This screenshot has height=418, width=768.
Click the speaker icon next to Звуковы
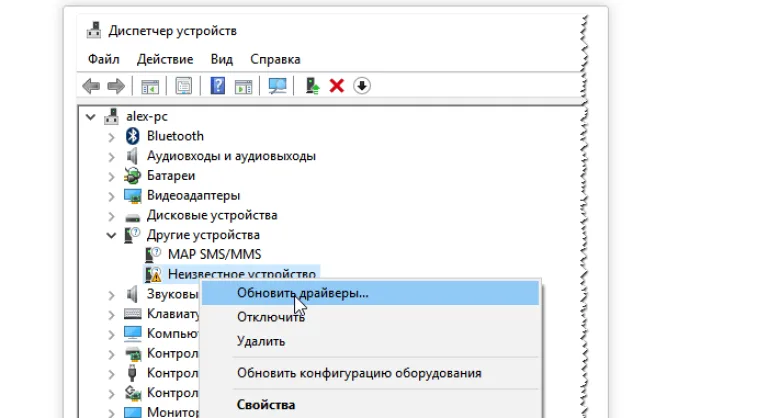click(132, 294)
